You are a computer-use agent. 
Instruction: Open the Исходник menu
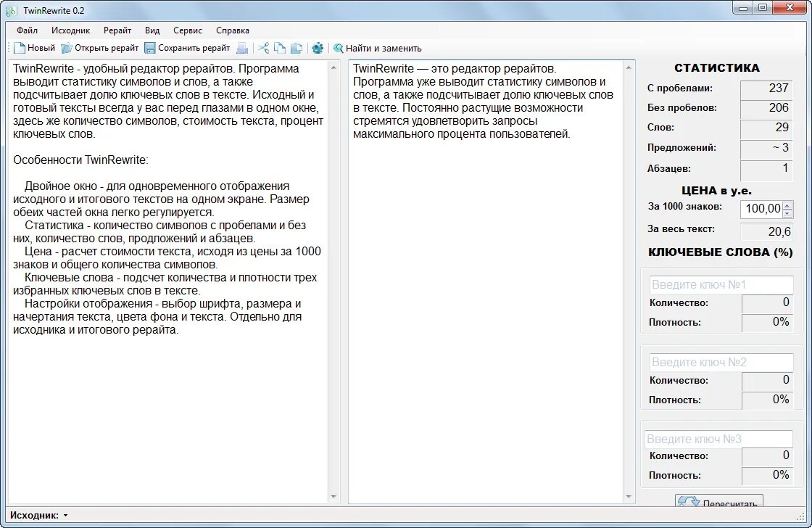click(70, 30)
